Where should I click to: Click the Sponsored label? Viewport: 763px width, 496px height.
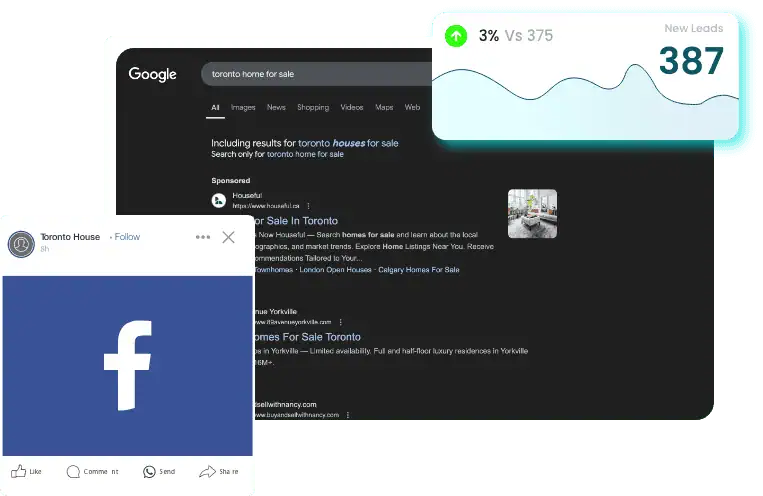(231, 181)
